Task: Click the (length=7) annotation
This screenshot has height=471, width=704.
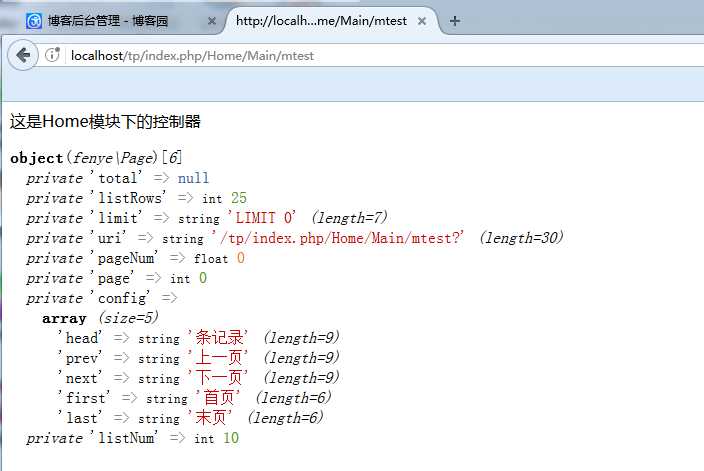Action: click(349, 218)
